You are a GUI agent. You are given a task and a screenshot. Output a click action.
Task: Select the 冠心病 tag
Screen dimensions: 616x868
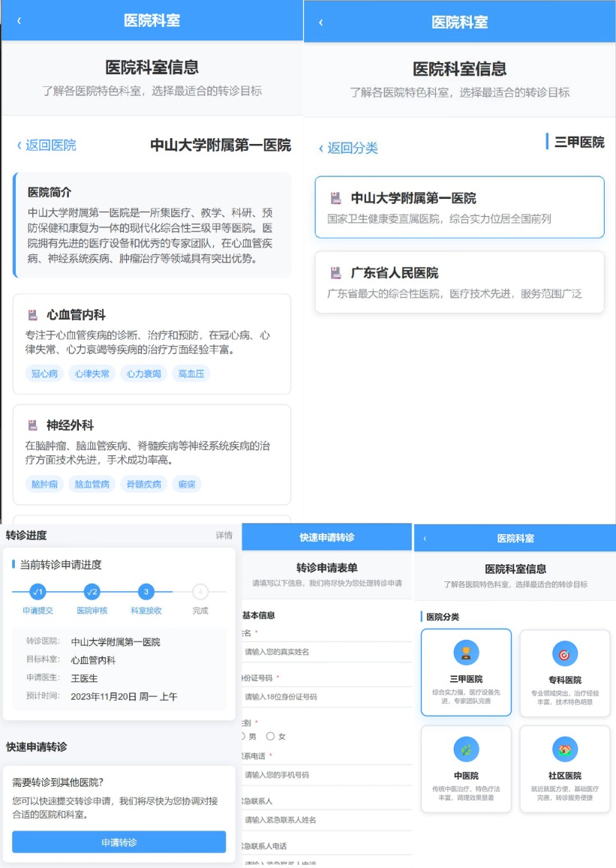click(x=45, y=374)
